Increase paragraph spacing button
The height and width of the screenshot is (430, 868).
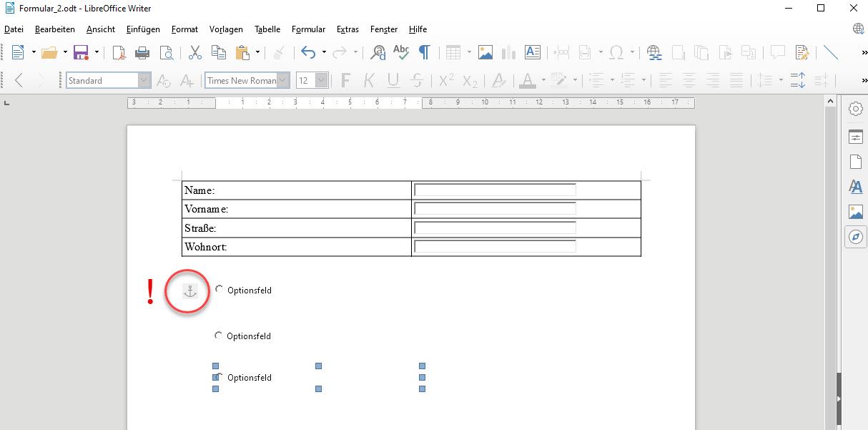coord(799,81)
